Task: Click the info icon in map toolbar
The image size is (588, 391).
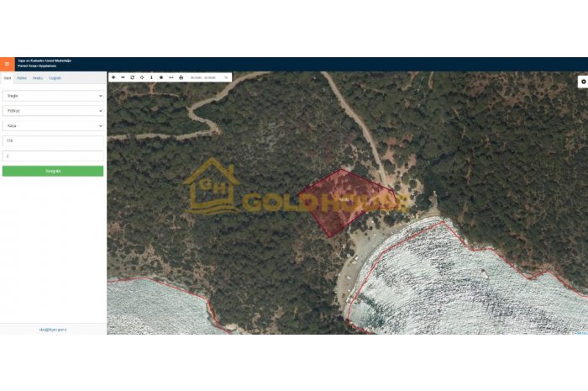Action: pos(151,77)
